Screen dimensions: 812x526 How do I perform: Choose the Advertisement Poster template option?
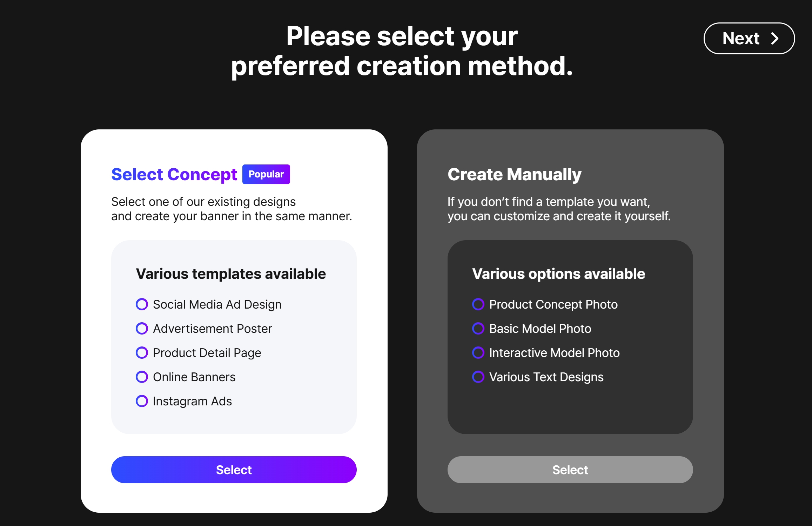click(x=142, y=329)
